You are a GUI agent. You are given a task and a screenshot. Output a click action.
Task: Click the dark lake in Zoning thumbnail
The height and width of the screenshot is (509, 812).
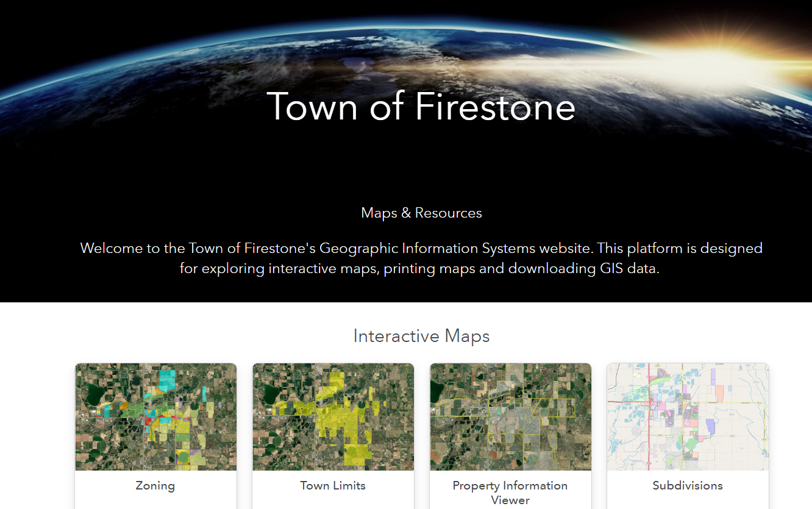point(93,391)
